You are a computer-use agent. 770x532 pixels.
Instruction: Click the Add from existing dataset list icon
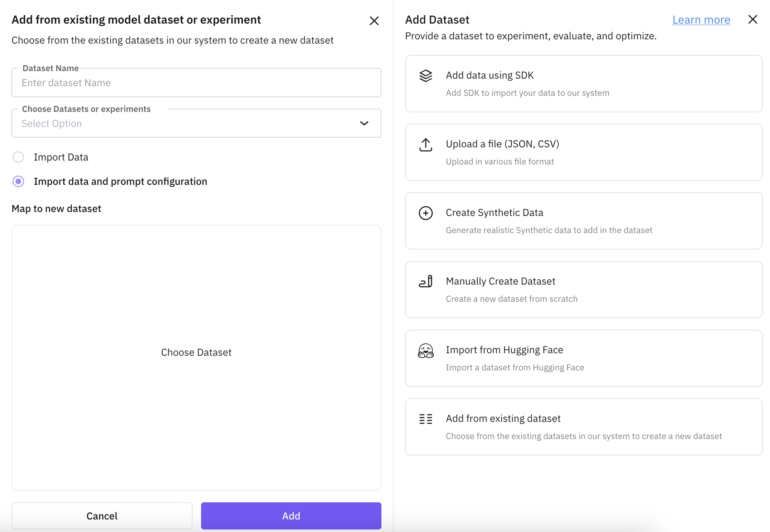(425, 419)
